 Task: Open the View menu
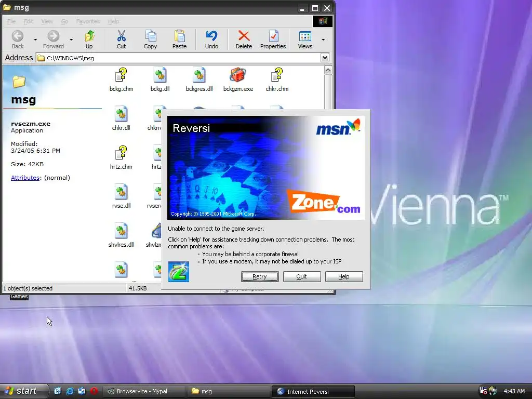point(47,21)
